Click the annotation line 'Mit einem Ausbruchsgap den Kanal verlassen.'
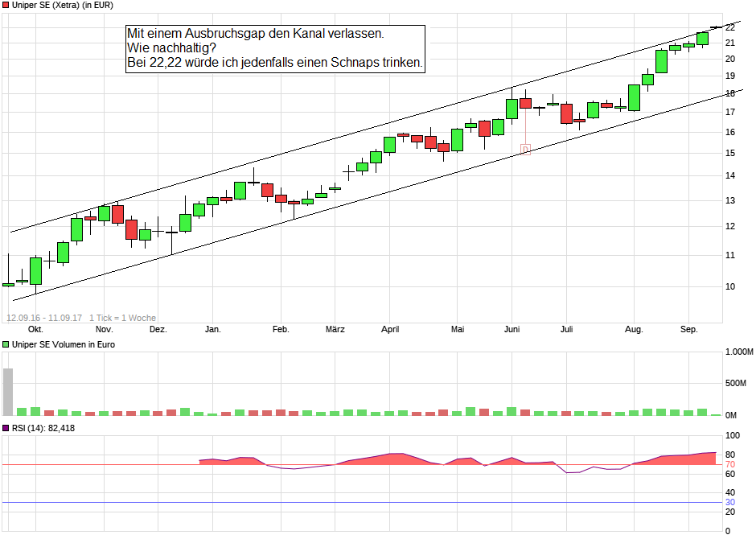 pos(256,33)
